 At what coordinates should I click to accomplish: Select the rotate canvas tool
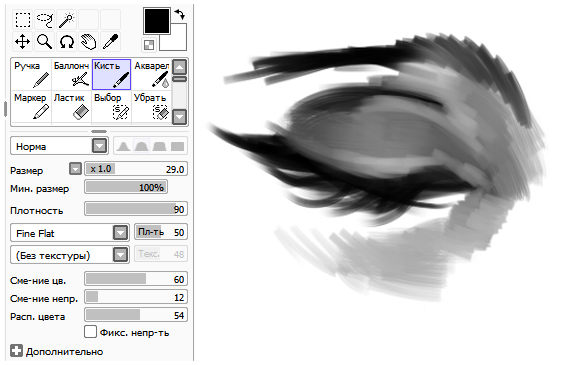click(x=67, y=41)
